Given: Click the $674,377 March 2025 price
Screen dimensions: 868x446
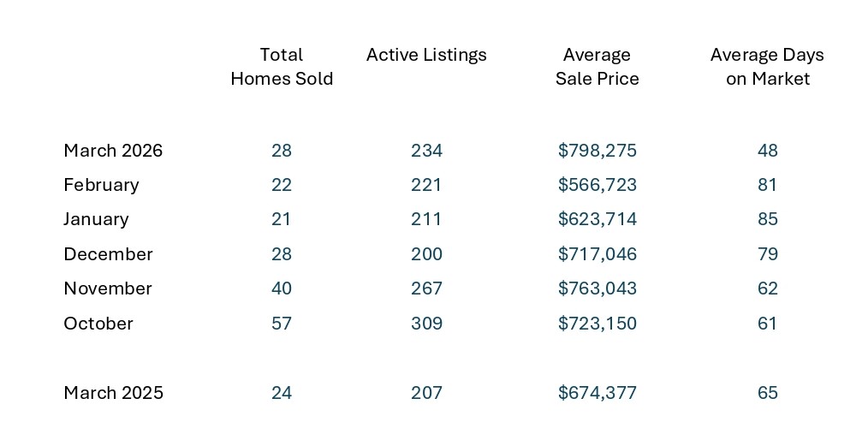Looking at the screenshot, I should pyautogui.click(x=597, y=393).
